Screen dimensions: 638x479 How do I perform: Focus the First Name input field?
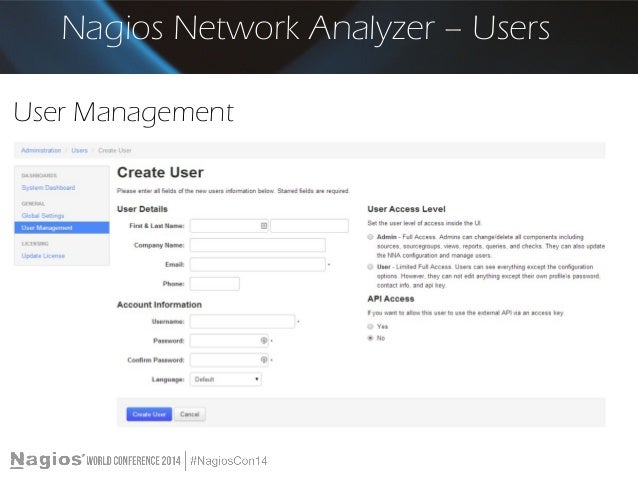point(229,226)
